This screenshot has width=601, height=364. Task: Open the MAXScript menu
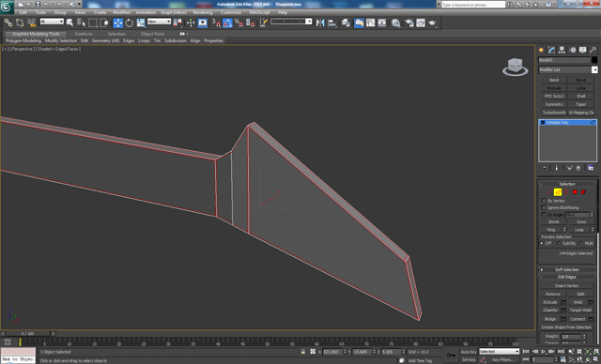(259, 12)
